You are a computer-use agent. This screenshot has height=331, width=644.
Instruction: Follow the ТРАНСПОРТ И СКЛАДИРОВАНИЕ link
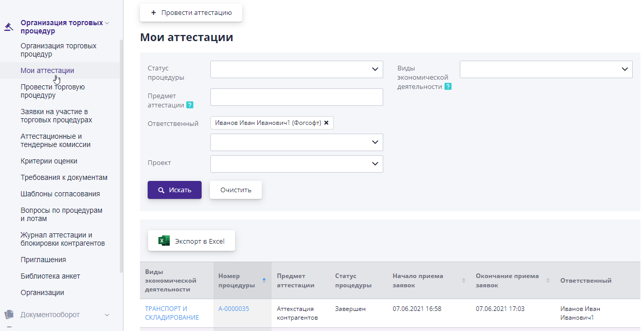coord(171,312)
